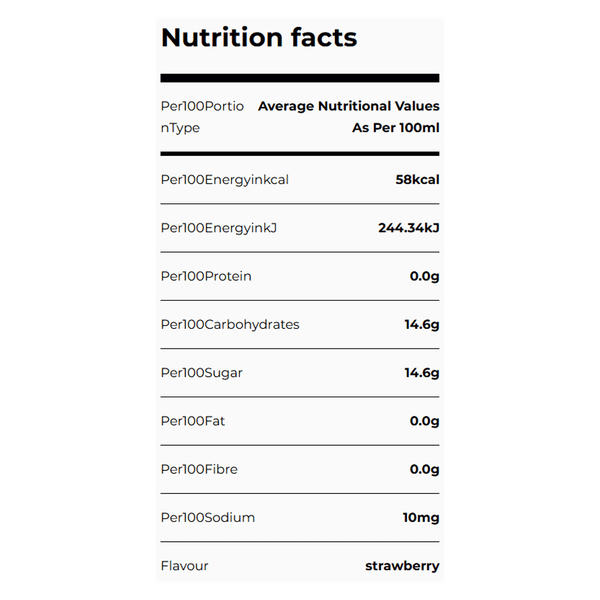Select the Per100Carbohydrates row label
Screen dimensions: 600x600
coord(230,324)
